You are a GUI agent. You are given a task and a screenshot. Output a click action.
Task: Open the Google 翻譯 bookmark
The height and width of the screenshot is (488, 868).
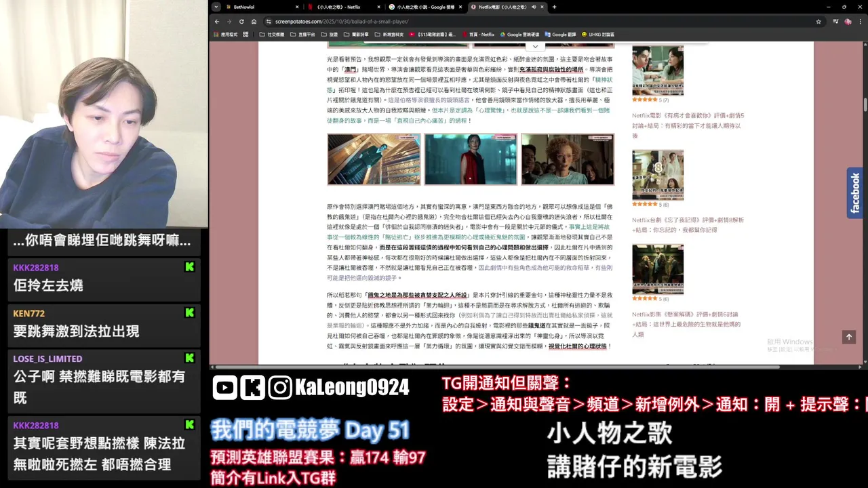559,34
